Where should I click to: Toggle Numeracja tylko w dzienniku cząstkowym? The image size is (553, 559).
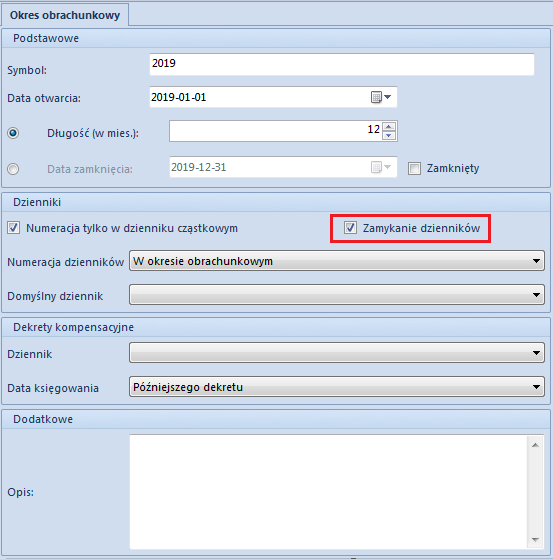14,228
